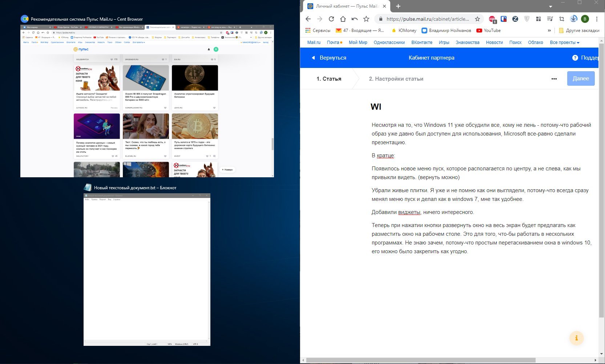605x364 pixels.
Task: Select the Личный кабинет — Пульс Mail browser tab
Action: pos(346,6)
